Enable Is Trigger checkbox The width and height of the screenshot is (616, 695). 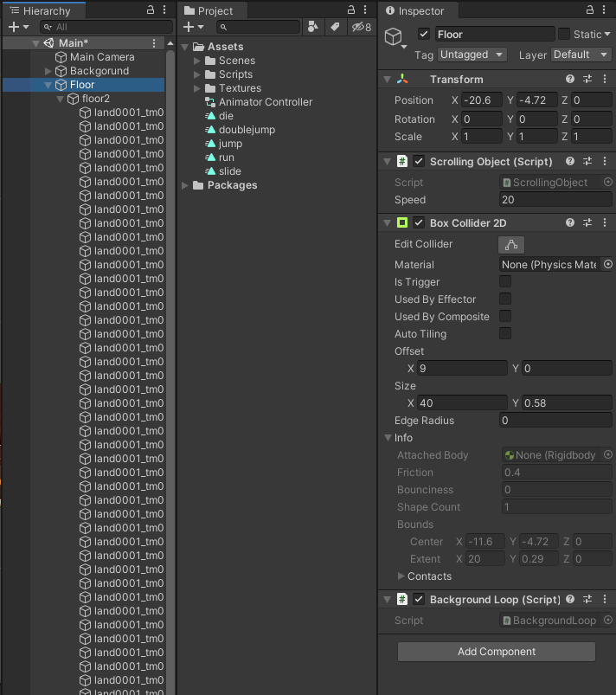505,281
